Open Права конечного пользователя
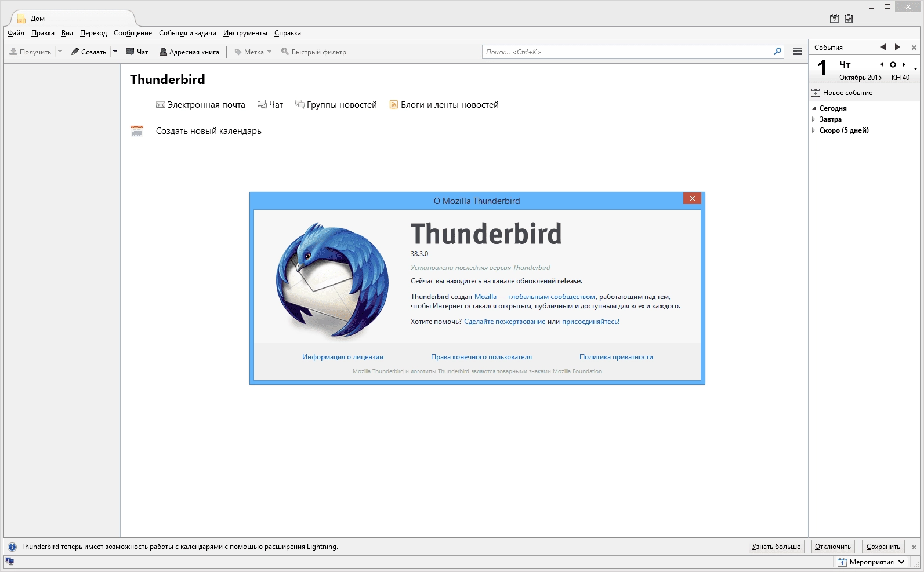 click(481, 357)
